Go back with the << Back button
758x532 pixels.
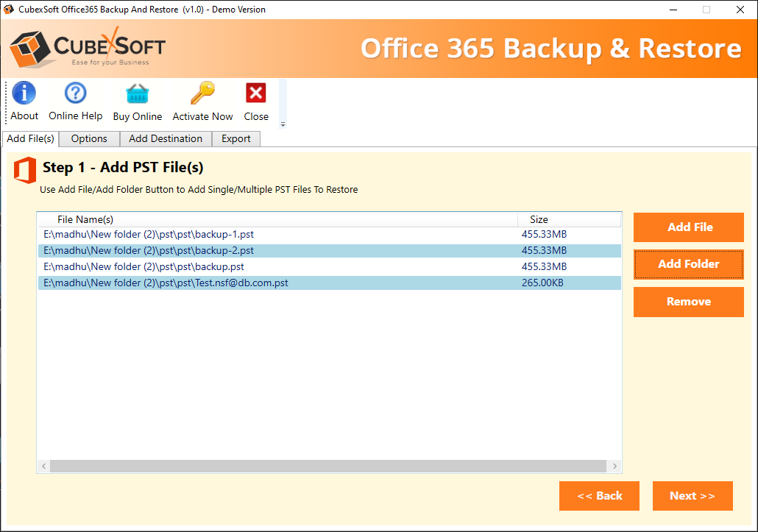click(599, 496)
